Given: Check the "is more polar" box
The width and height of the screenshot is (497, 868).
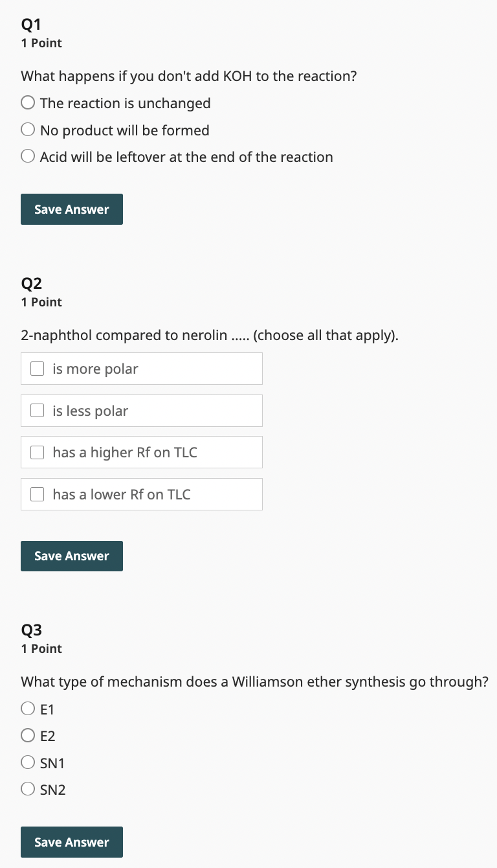Looking at the screenshot, I should 37,368.
